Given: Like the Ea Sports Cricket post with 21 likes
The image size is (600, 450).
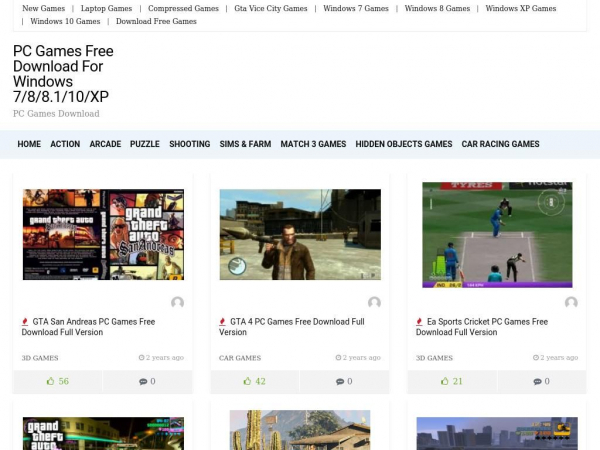Looking at the screenshot, I should click(452, 381).
